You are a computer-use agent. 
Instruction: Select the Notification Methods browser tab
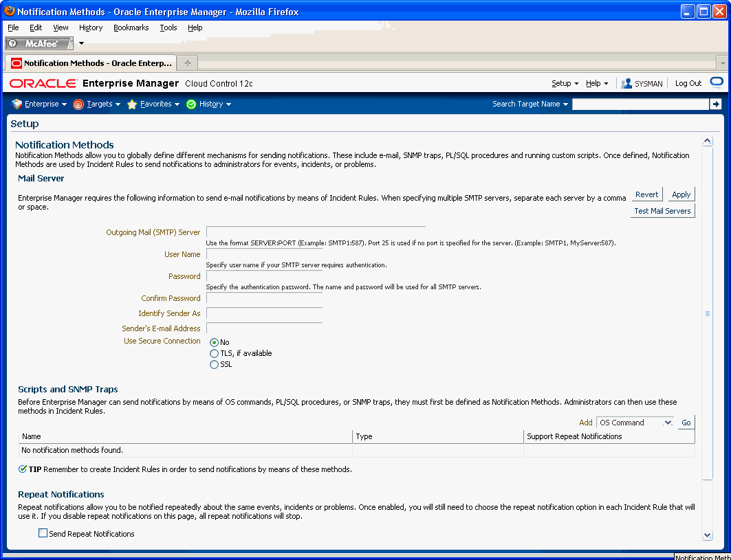[x=91, y=63]
